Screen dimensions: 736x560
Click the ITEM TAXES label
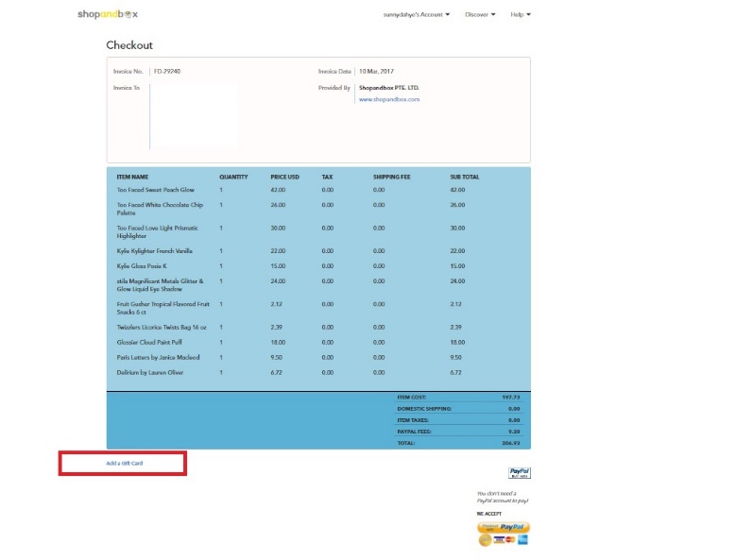pyautogui.click(x=413, y=420)
